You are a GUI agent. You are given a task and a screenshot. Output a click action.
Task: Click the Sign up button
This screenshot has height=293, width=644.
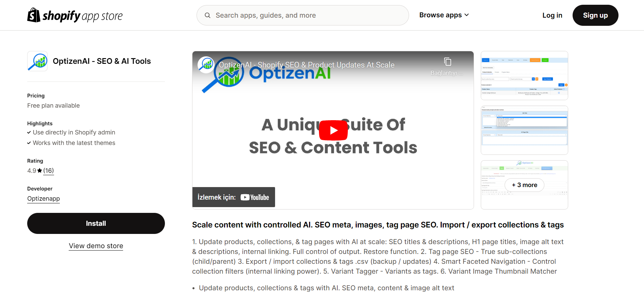[x=595, y=15]
